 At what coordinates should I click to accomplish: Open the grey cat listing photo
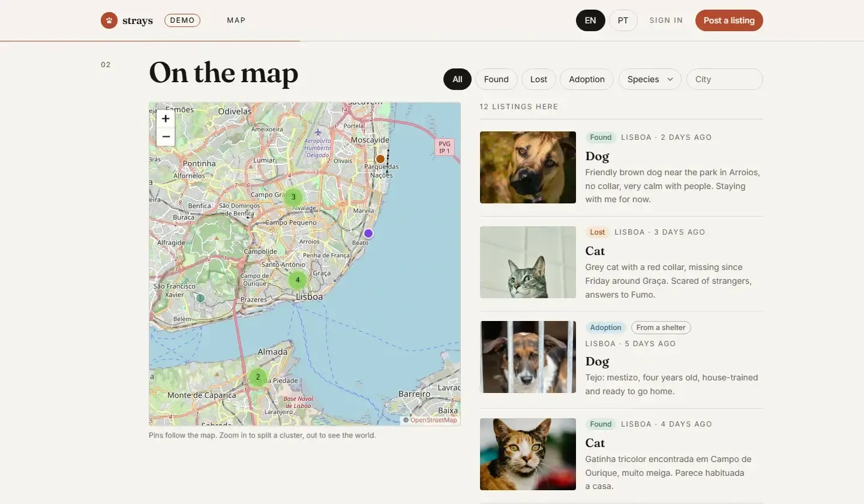[x=528, y=262]
